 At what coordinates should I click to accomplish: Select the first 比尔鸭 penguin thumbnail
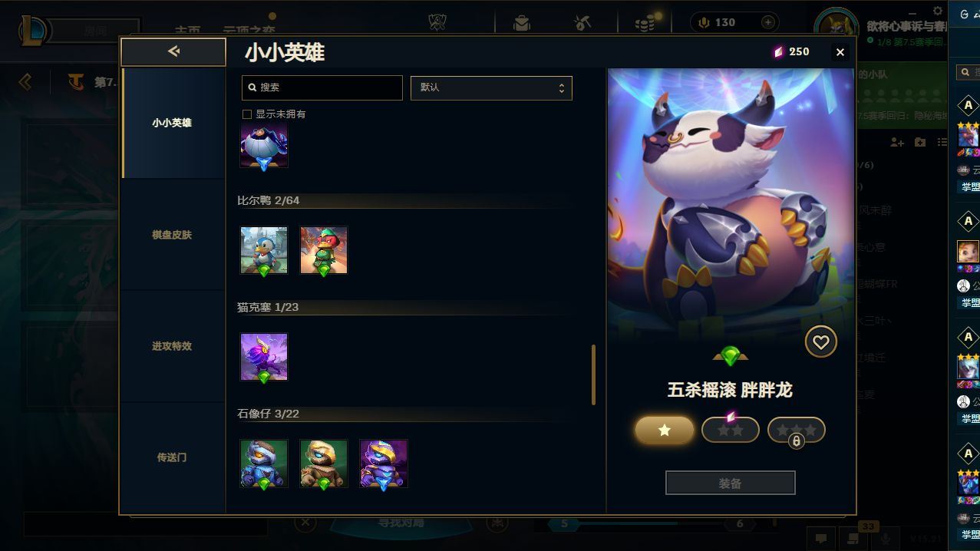click(x=264, y=250)
